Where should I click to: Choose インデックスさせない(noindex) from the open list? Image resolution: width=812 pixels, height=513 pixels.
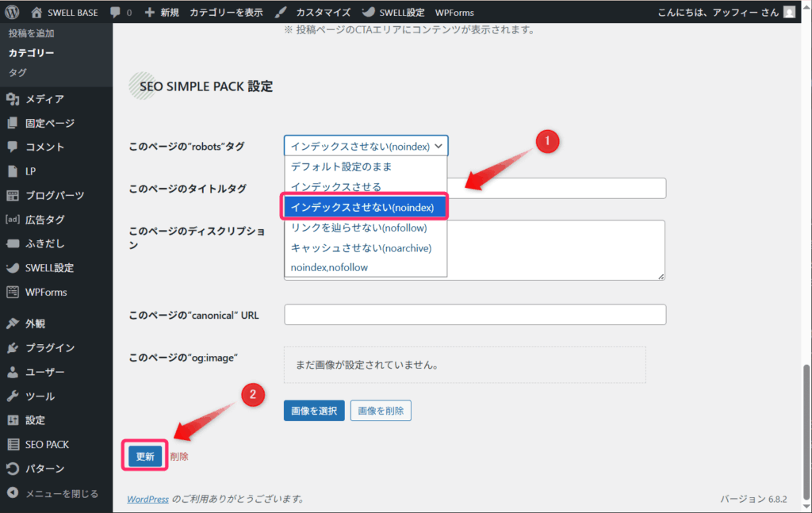coord(365,207)
